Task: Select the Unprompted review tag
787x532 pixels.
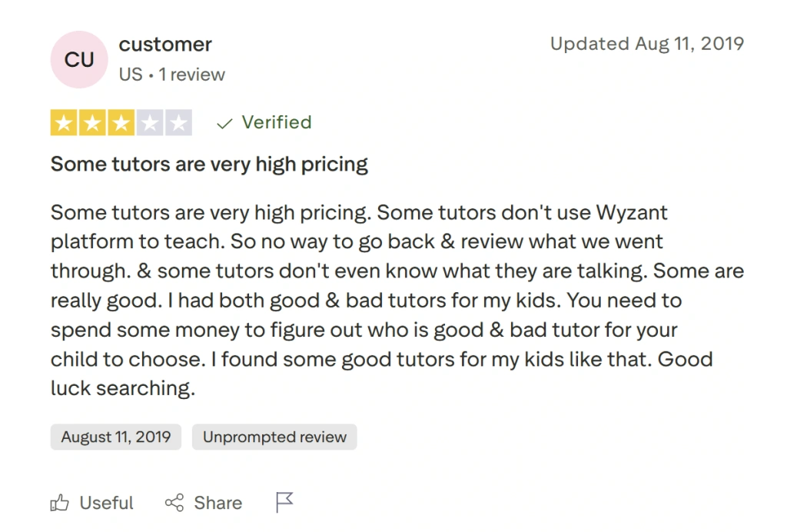Action: click(274, 437)
